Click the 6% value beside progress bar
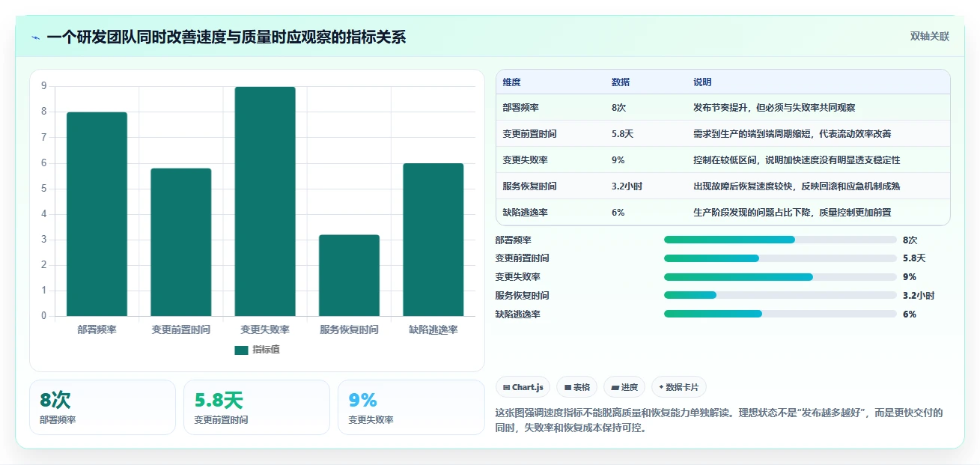 point(910,314)
